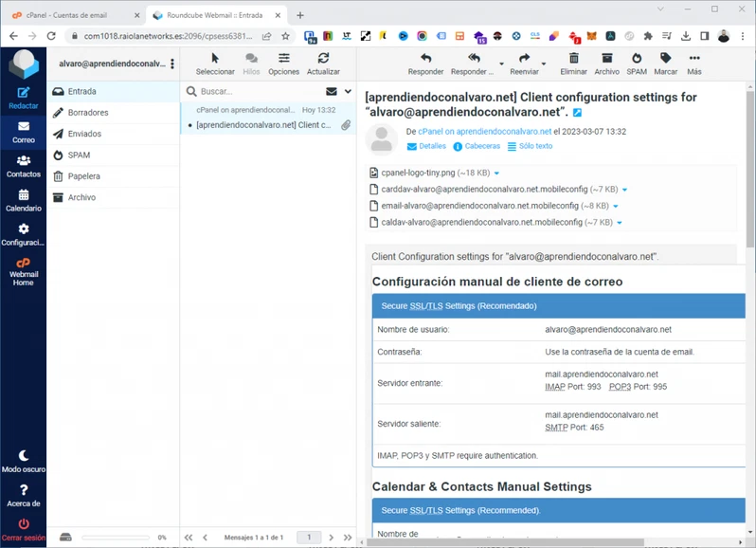Expand the search options arrow
Screen dimensions: 756x548
point(349,92)
